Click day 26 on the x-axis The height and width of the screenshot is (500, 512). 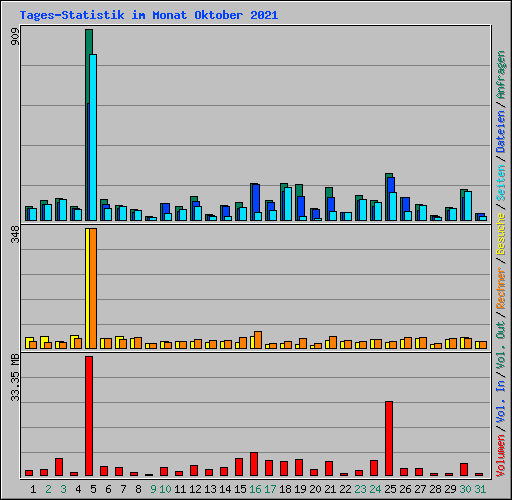pos(405,489)
